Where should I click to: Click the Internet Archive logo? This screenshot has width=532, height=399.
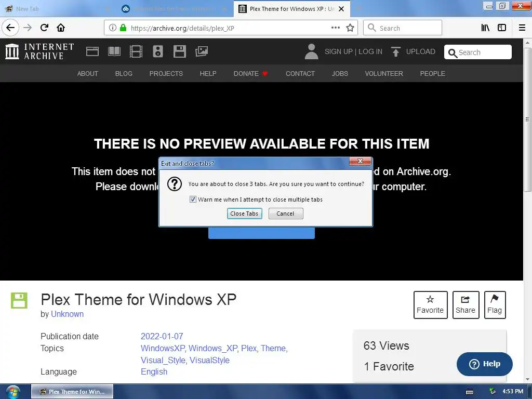[x=39, y=51]
